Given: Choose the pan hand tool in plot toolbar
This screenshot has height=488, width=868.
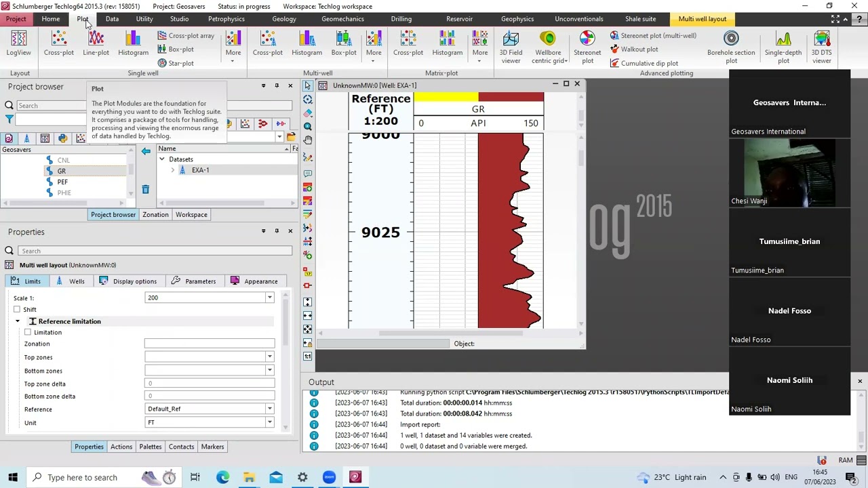Looking at the screenshot, I should pos(308,140).
